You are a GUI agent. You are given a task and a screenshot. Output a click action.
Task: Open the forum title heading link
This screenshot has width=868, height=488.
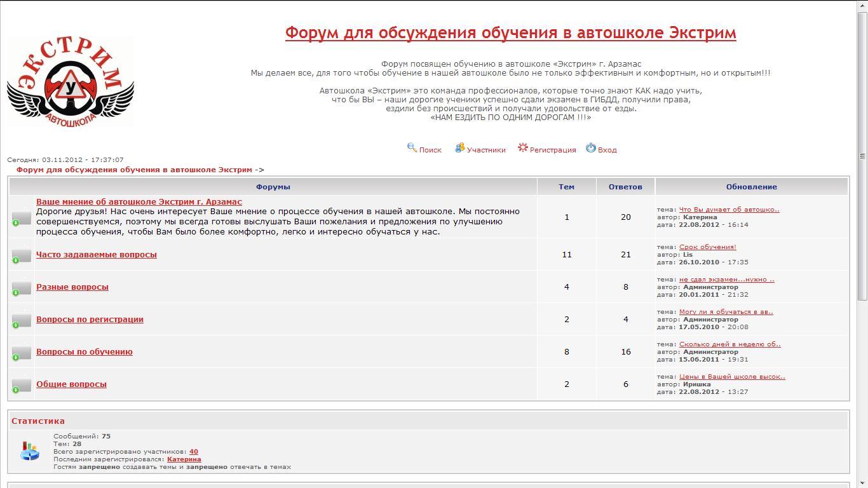(510, 32)
